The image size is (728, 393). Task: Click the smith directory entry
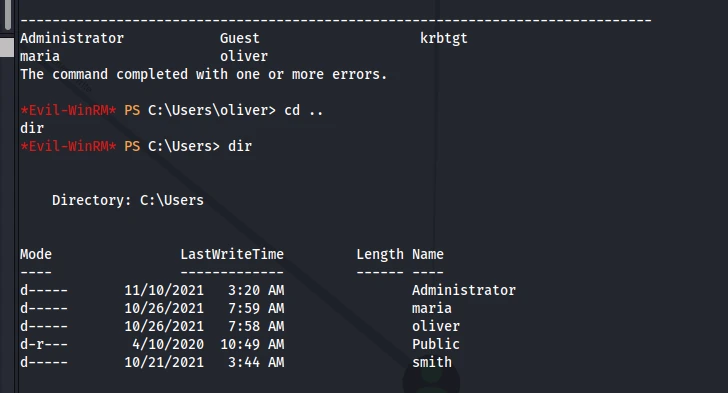click(x=432, y=362)
